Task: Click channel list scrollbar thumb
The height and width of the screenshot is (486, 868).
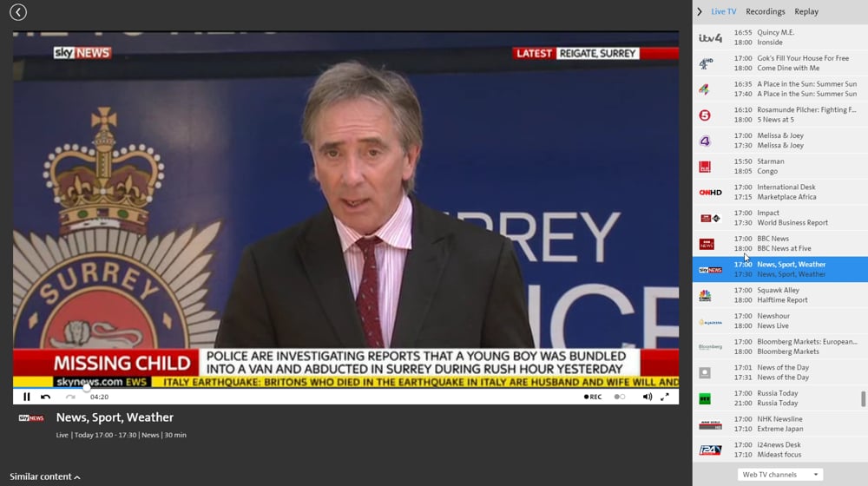Action: click(x=863, y=399)
